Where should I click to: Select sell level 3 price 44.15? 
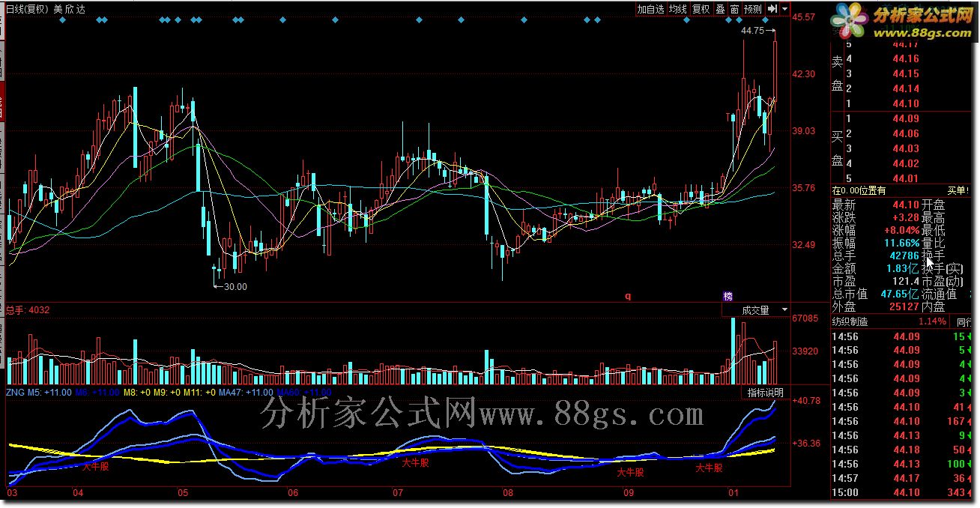coord(906,74)
